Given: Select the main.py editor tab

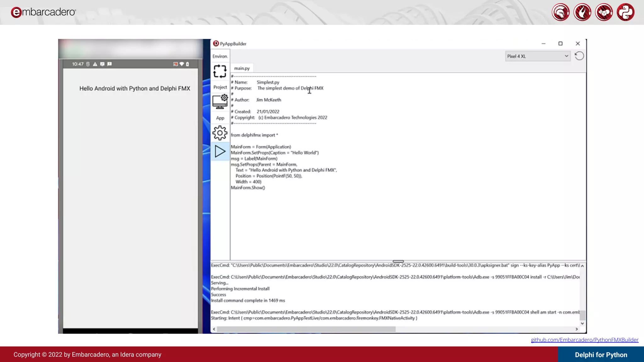Looking at the screenshot, I should tap(241, 68).
